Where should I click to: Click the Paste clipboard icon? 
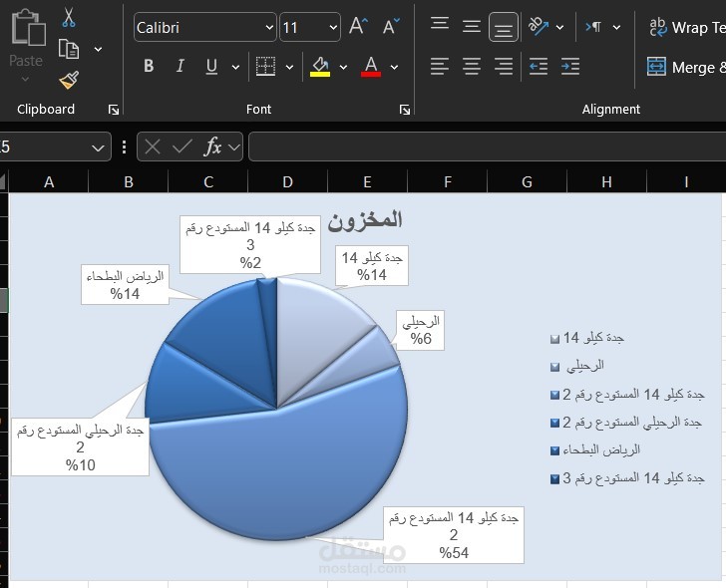coord(28,28)
